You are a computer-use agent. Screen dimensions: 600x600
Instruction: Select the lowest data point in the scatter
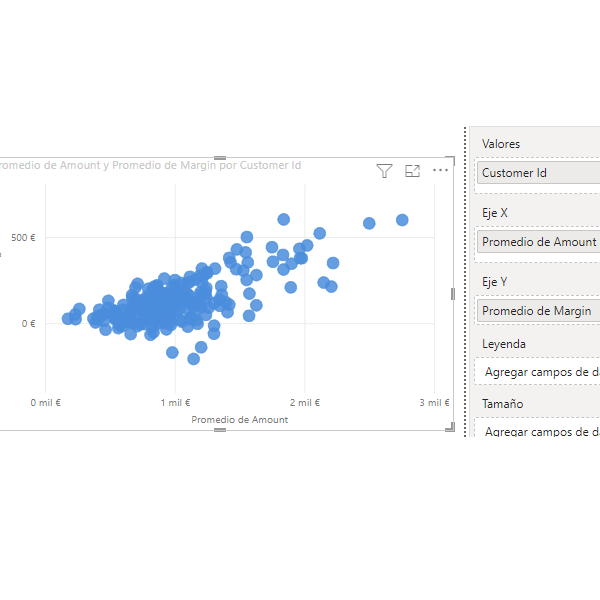pos(194,359)
